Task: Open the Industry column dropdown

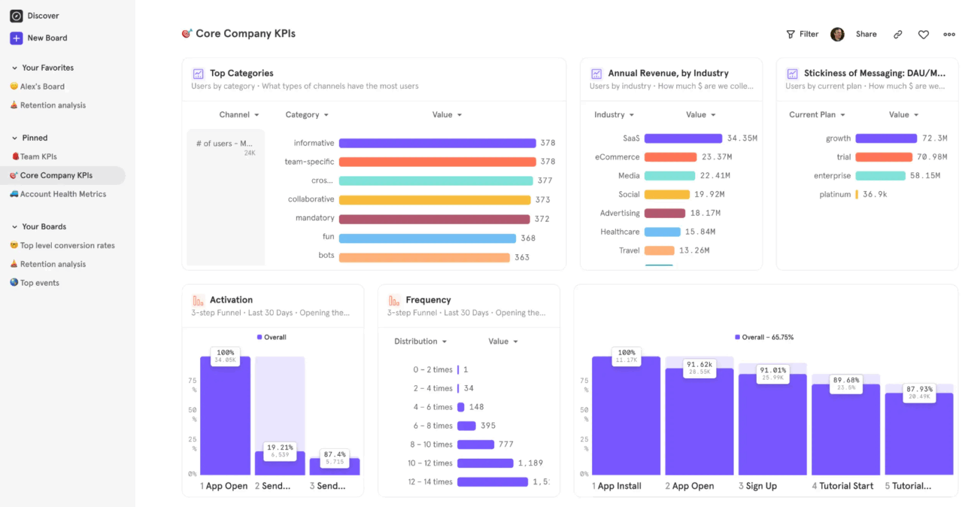Action: pyautogui.click(x=614, y=115)
